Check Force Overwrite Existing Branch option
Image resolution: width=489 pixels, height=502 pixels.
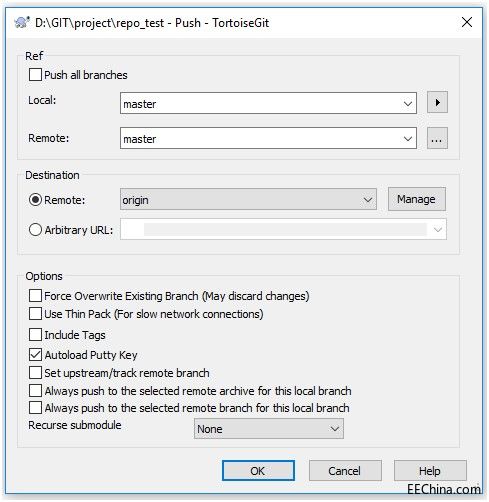pos(35,295)
